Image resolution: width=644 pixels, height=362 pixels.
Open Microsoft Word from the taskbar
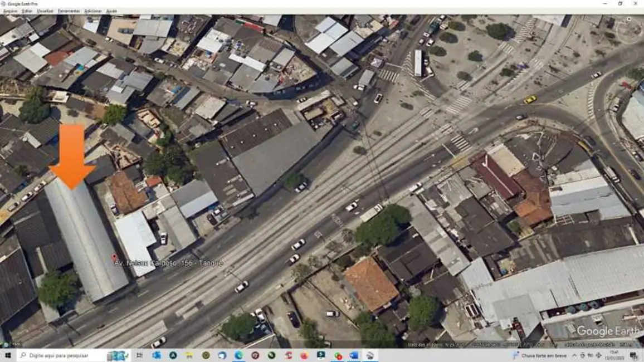pos(354,355)
